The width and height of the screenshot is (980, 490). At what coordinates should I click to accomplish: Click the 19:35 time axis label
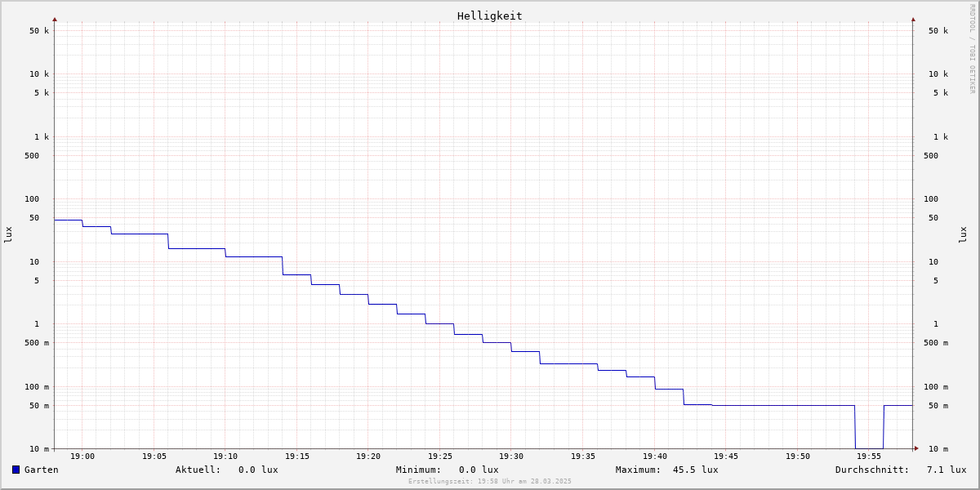tap(583, 457)
